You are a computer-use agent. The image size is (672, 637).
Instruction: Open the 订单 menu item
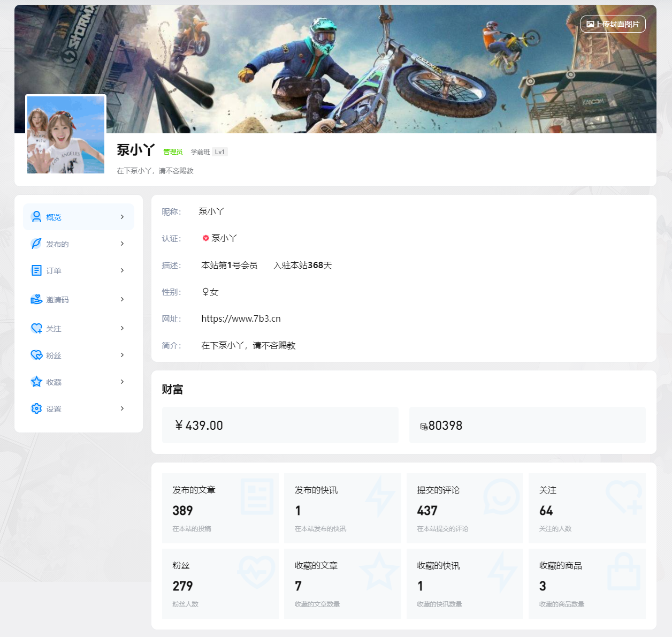pyautogui.click(x=79, y=270)
